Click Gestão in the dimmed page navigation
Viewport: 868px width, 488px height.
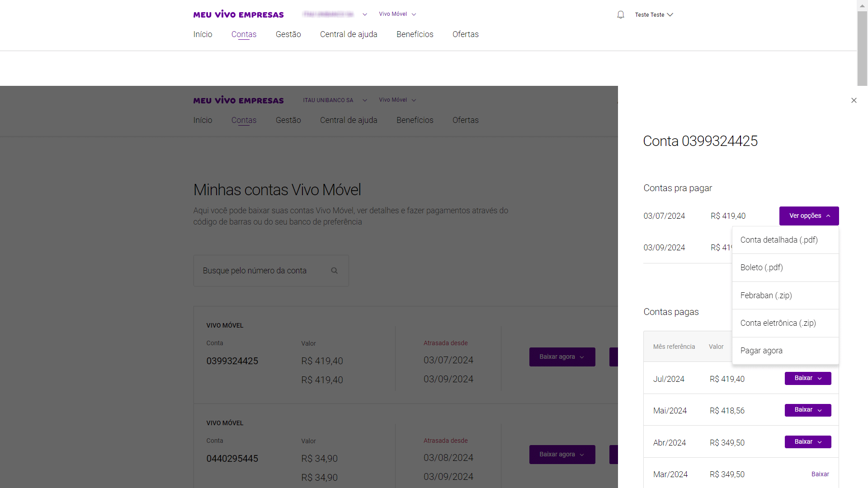[288, 120]
